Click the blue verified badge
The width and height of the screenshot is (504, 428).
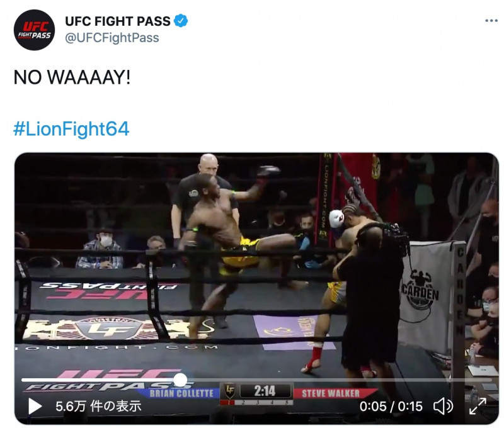pyautogui.click(x=181, y=21)
